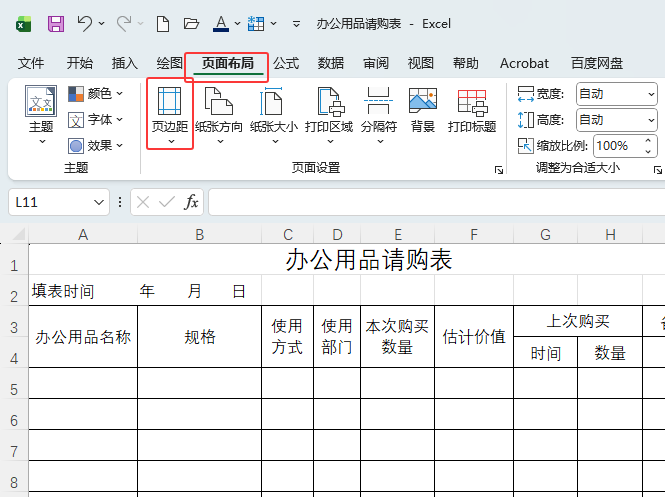The width and height of the screenshot is (665, 497).
Task: Open a file using the folder icon
Action: click(x=191, y=24)
